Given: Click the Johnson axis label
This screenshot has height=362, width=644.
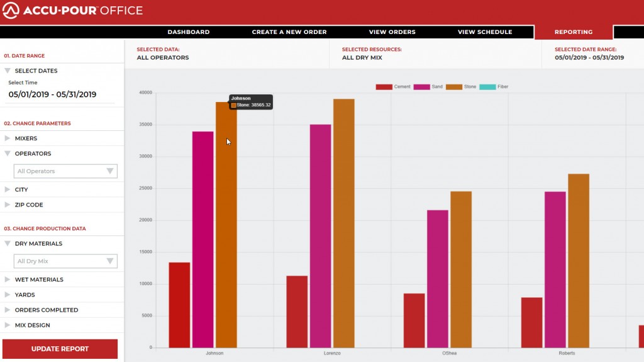Looking at the screenshot, I should 214,353.
